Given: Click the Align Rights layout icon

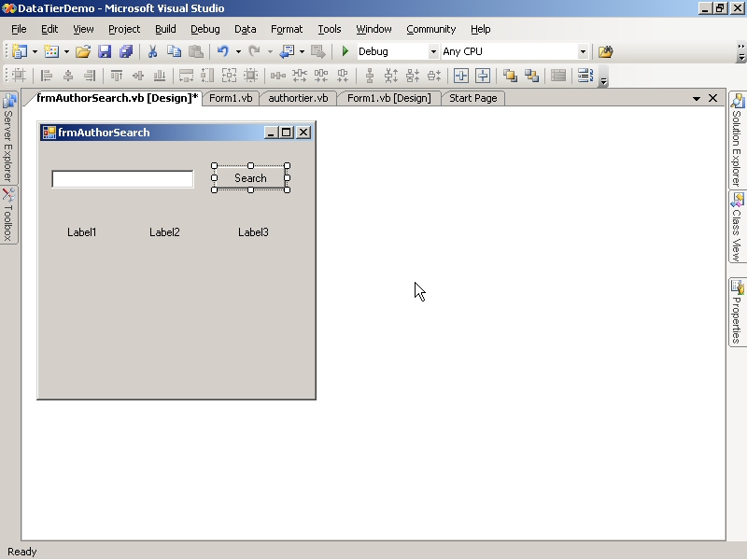Looking at the screenshot, I should coord(90,76).
